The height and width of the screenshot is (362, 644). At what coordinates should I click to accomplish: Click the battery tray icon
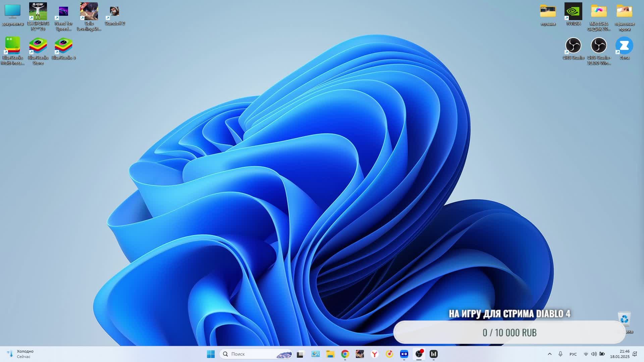602,354
